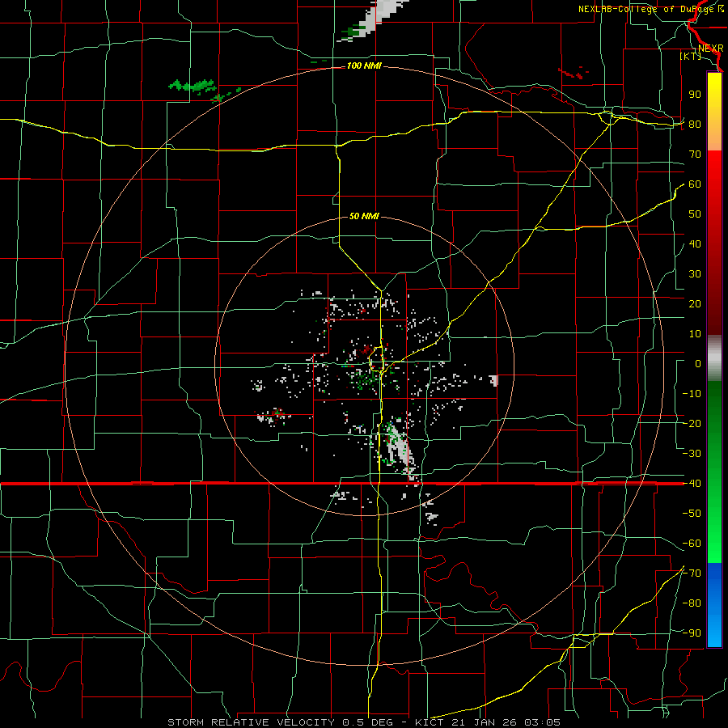728x728 pixels.
Task: Click the 0.5 DEG elevation text
Action: 368,722
